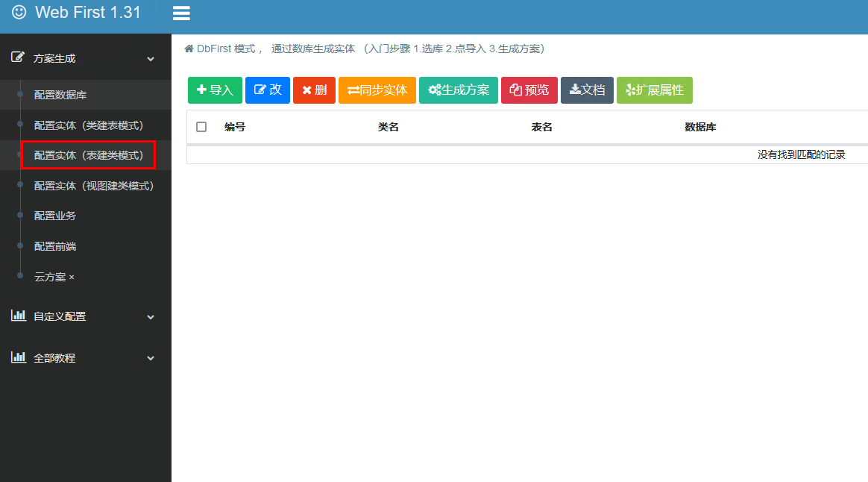Open 配置实体 (类建表模式) menu item
The height and width of the screenshot is (482, 868).
point(85,125)
